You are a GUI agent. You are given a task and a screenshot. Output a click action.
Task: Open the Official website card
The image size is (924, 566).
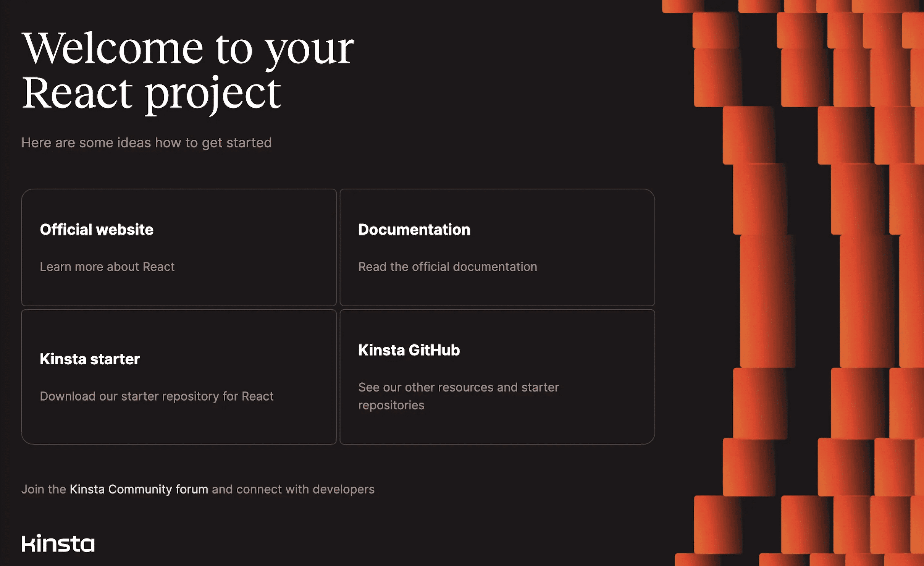click(179, 247)
